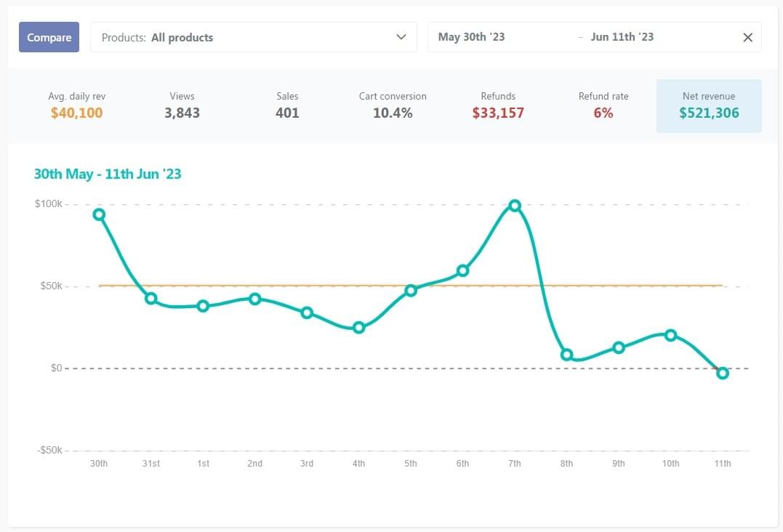Click the Jun 11th '23 end date

(x=622, y=37)
